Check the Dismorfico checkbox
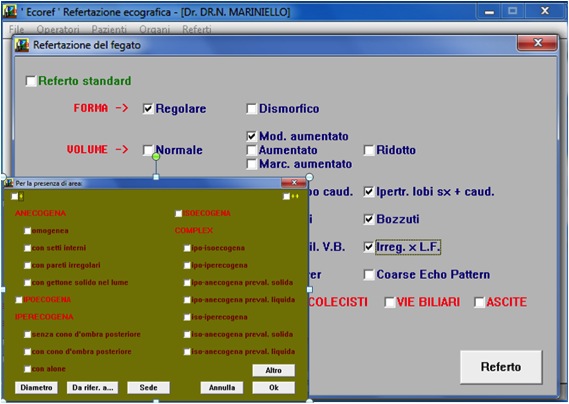569x404 pixels. pos(251,109)
